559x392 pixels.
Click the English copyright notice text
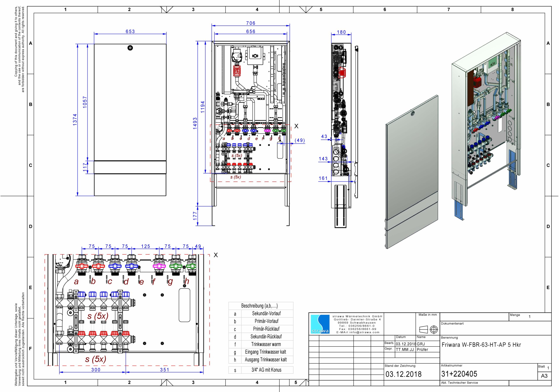pos(19,49)
